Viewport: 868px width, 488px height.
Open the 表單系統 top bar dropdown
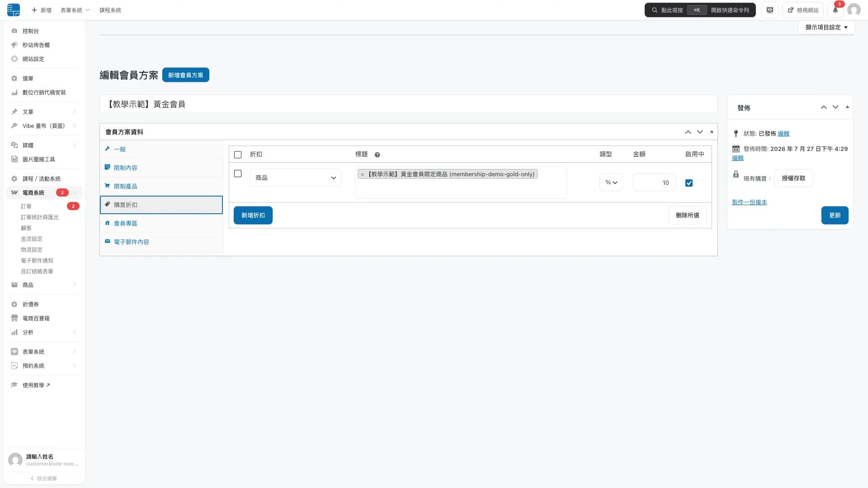(75, 10)
